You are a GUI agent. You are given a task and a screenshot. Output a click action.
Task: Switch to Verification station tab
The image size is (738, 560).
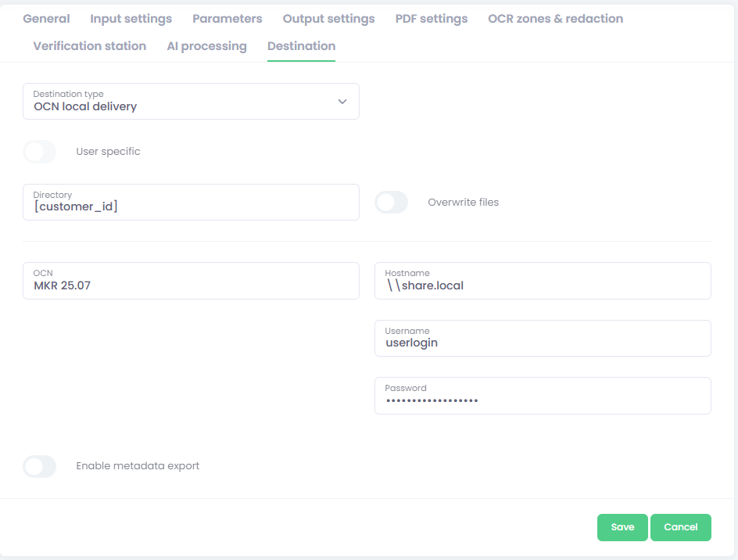tap(89, 46)
